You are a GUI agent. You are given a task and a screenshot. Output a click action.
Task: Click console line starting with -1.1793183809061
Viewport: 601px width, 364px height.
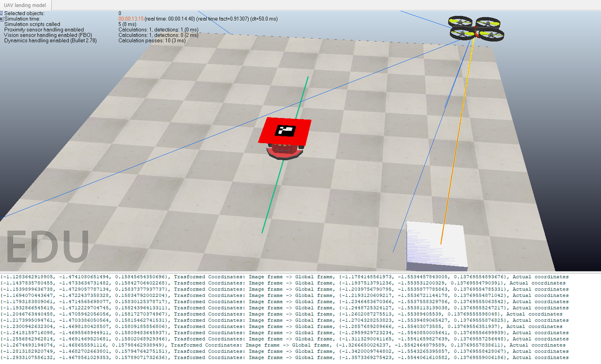click(x=285, y=302)
